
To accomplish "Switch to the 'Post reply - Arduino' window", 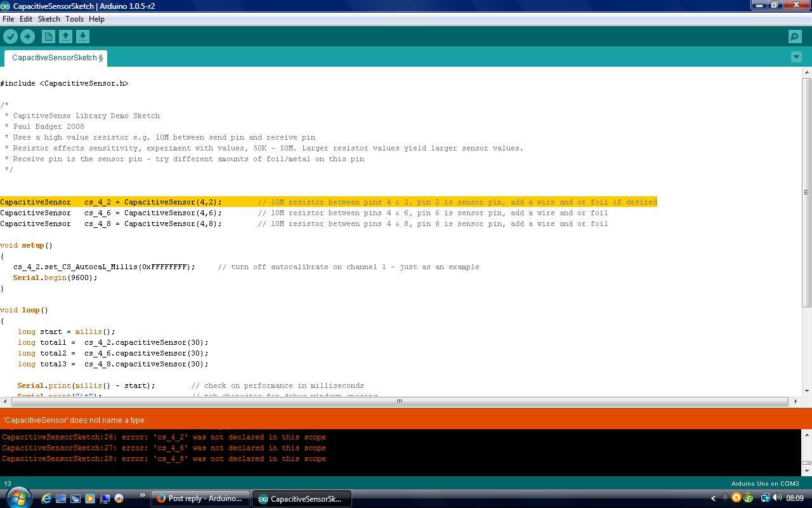I will pos(200,498).
